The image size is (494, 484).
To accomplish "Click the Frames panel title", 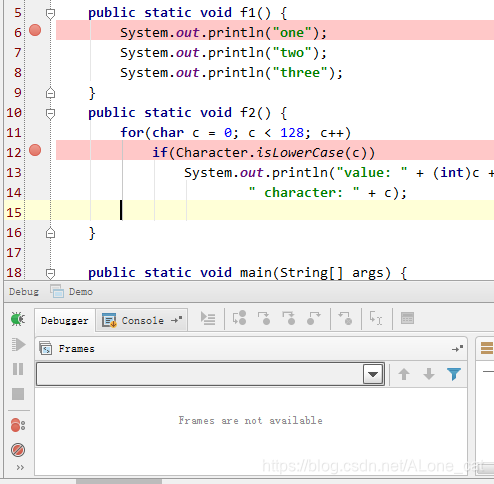I will click(x=77, y=349).
